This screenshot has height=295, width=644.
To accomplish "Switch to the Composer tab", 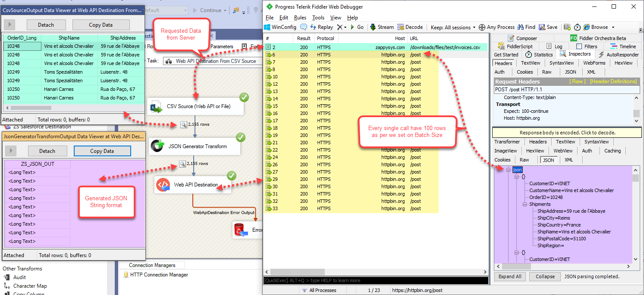I will coord(522,38).
